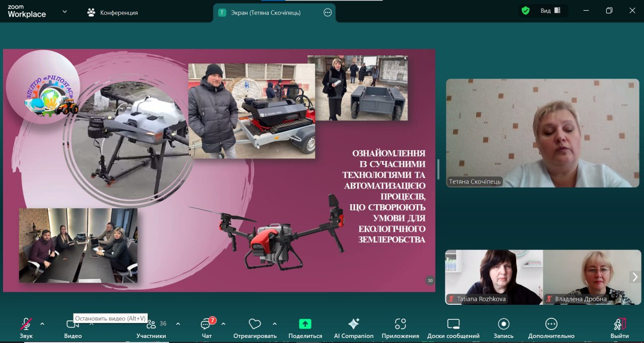Click the divider handle beside shared screen

pos(438,169)
